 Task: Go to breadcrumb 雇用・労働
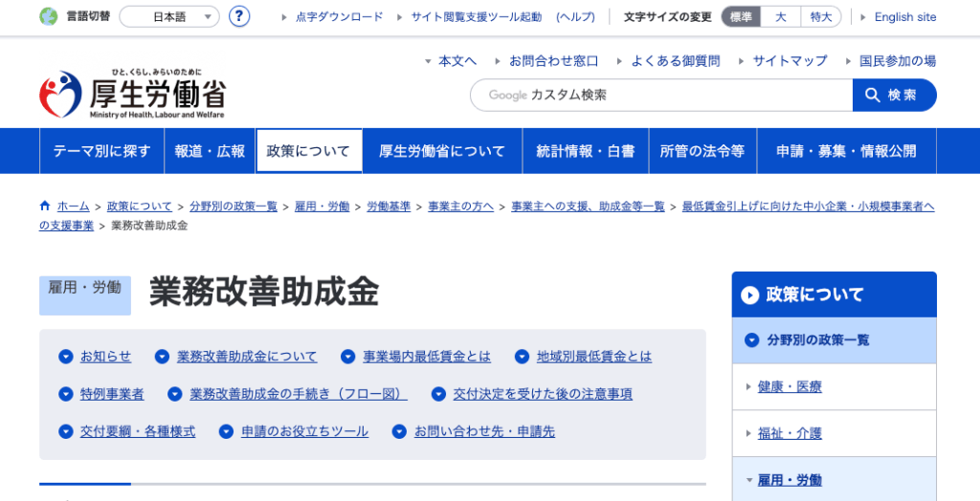click(322, 207)
